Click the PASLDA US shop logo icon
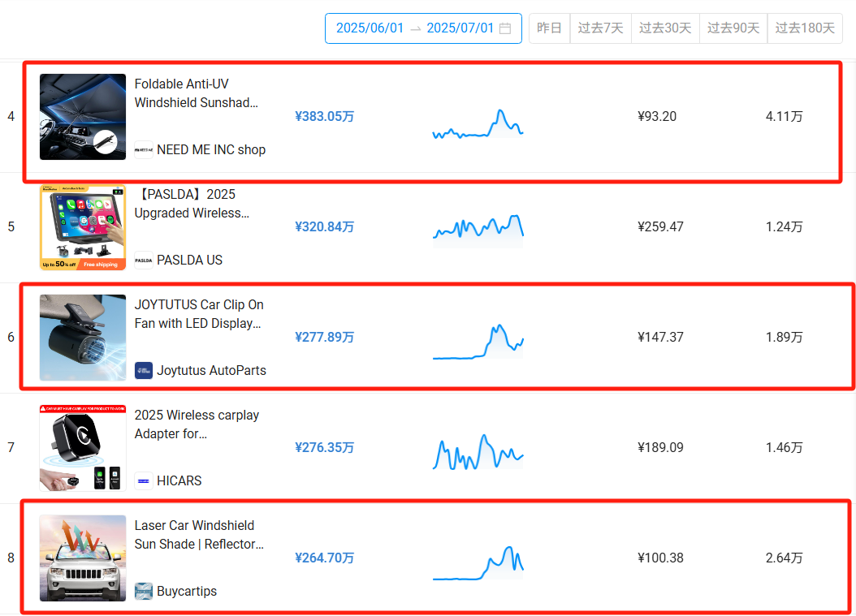 click(144, 260)
